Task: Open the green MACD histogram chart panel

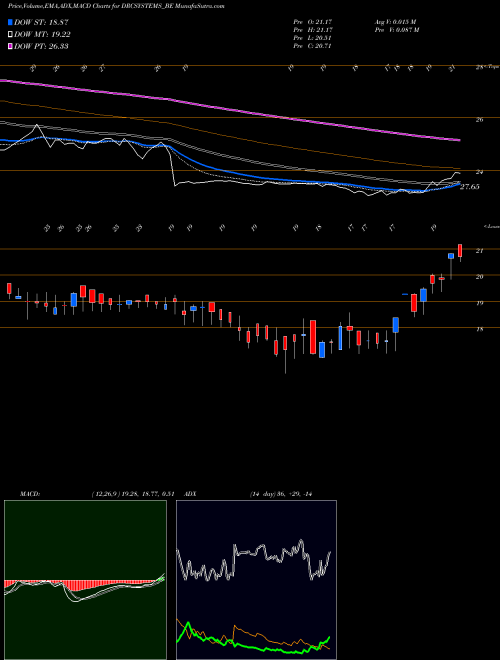Action: click(85, 580)
